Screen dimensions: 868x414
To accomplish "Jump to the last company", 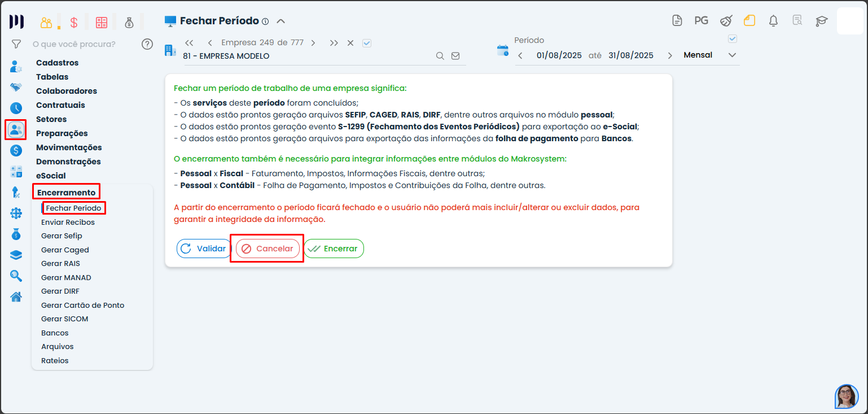I will (x=334, y=43).
